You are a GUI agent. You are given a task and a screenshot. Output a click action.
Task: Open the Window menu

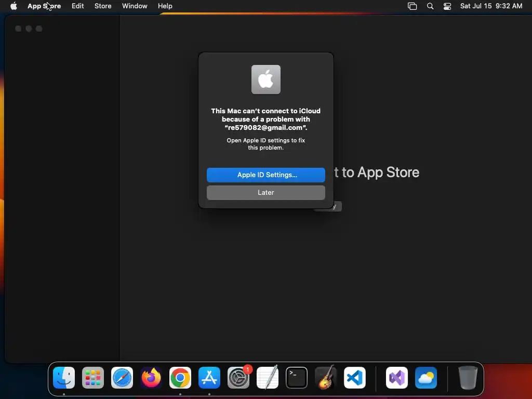pyautogui.click(x=135, y=6)
